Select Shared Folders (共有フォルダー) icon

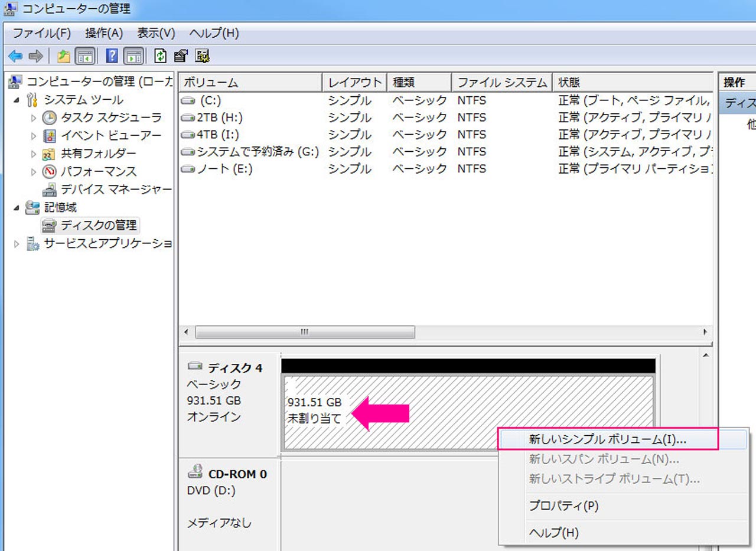pos(50,154)
